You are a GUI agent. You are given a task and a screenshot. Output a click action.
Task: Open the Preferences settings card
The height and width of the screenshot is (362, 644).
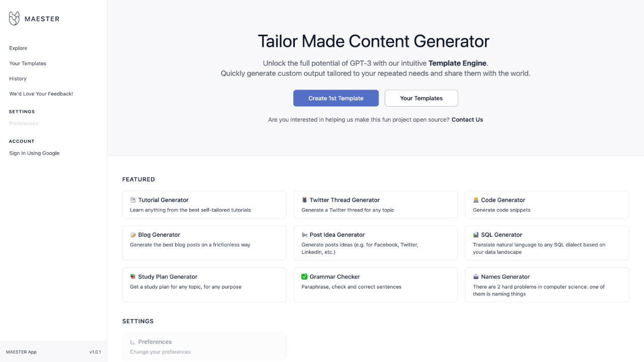click(204, 346)
